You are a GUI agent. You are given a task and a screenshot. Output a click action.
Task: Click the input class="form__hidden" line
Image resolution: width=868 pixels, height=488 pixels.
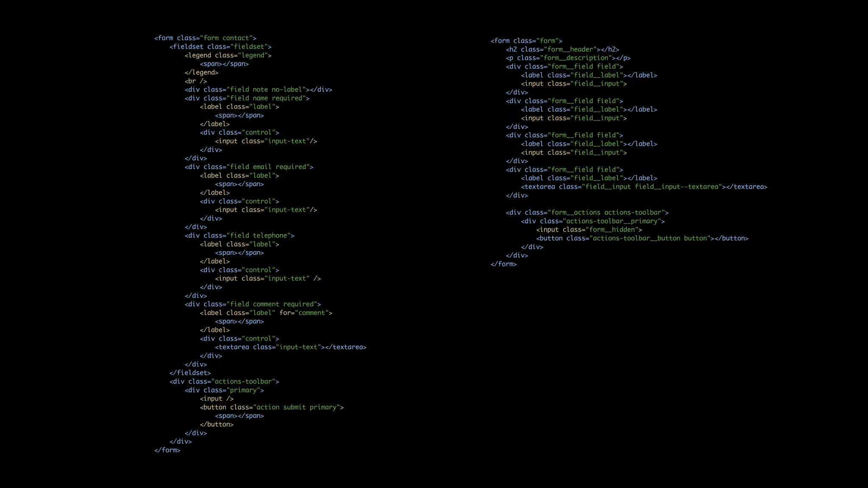589,230
